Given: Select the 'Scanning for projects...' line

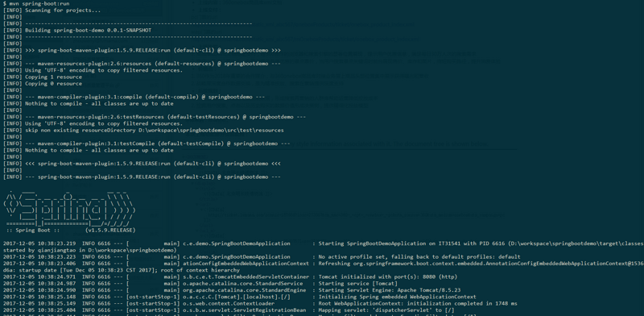Looking at the screenshot, I should coord(52,10).
